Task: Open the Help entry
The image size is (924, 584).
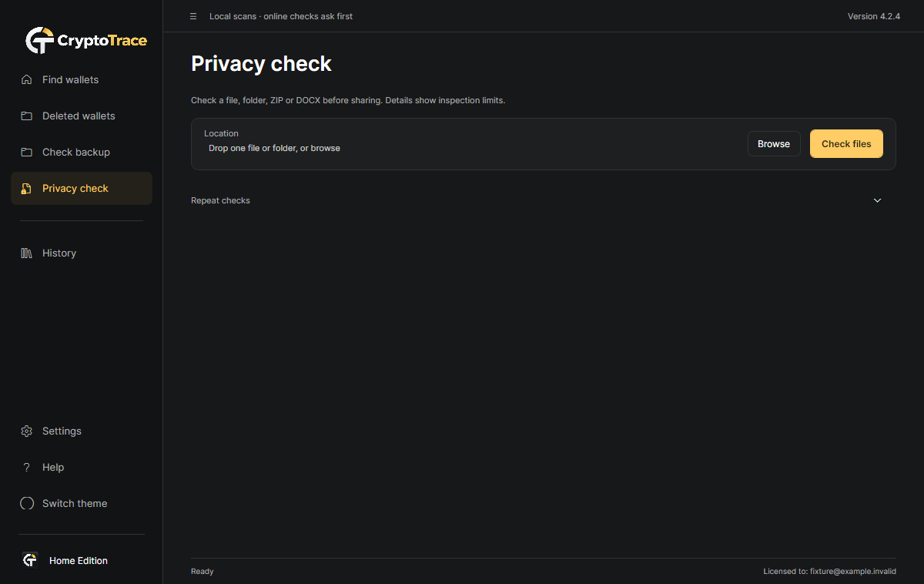Action: (82, 467)
